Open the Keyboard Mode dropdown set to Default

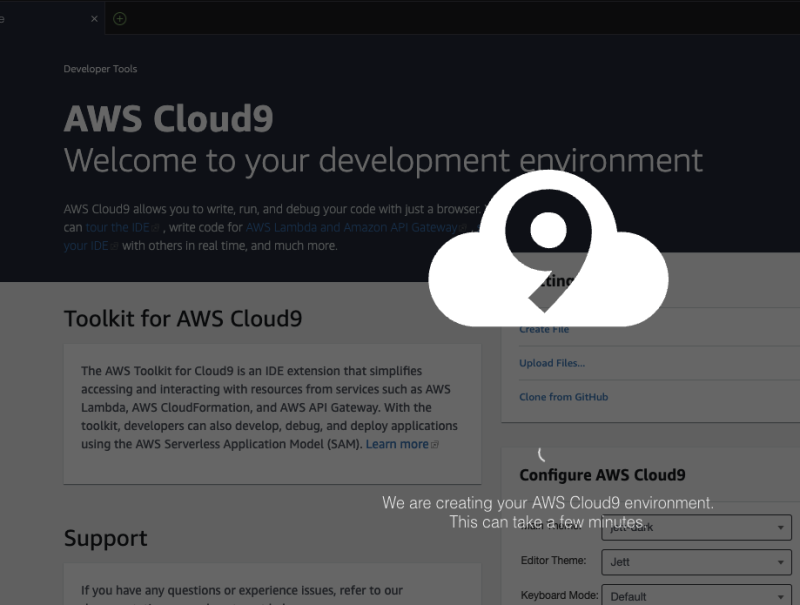pos(696,596)
